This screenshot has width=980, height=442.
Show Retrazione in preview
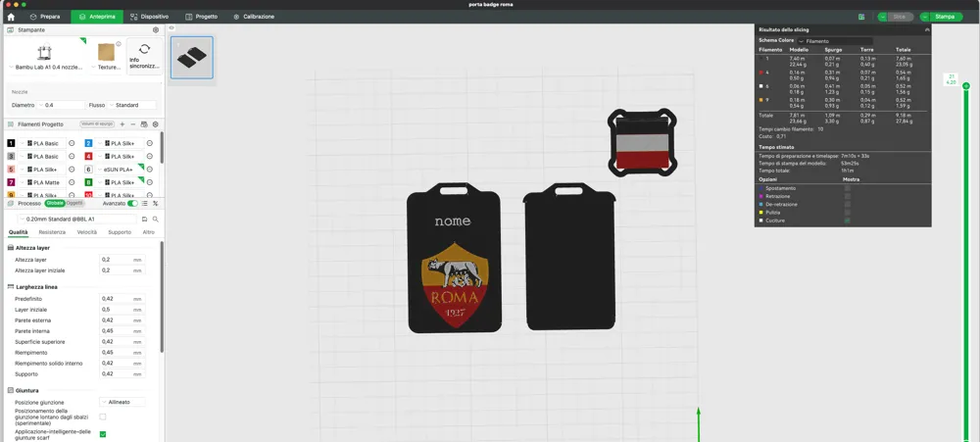click(x=848, y=196)
